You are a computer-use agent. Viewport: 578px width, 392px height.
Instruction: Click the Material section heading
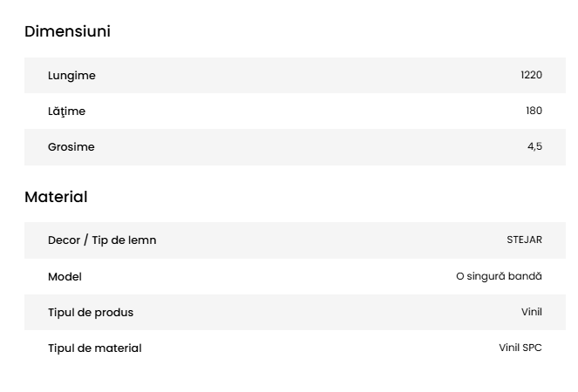(56, 197)
